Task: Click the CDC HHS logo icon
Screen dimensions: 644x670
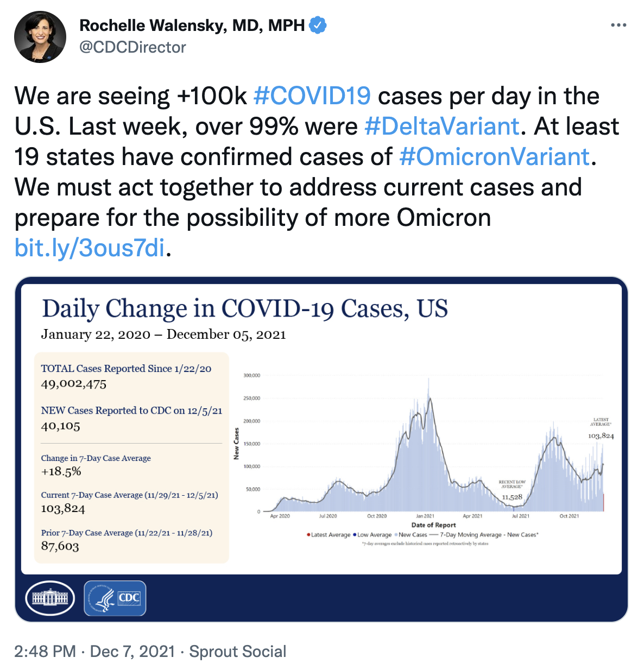Action: tap(115, 598)
